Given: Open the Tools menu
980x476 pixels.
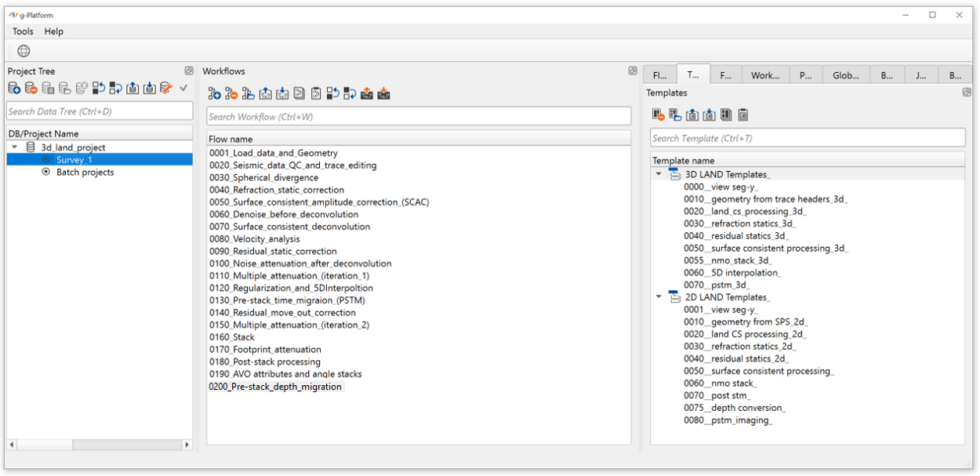Looking at the screenshot, I should [x=23, y=31].
